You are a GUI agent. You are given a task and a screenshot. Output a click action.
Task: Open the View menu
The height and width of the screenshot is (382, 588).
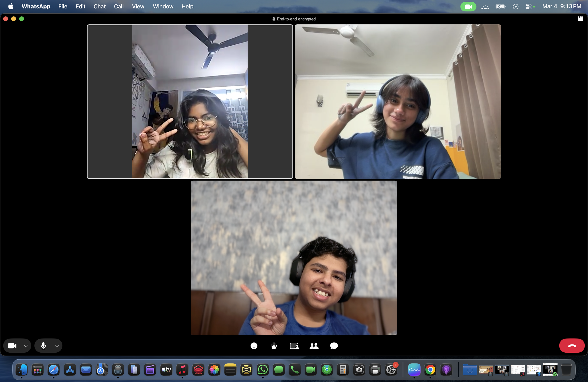click(138, 6)
